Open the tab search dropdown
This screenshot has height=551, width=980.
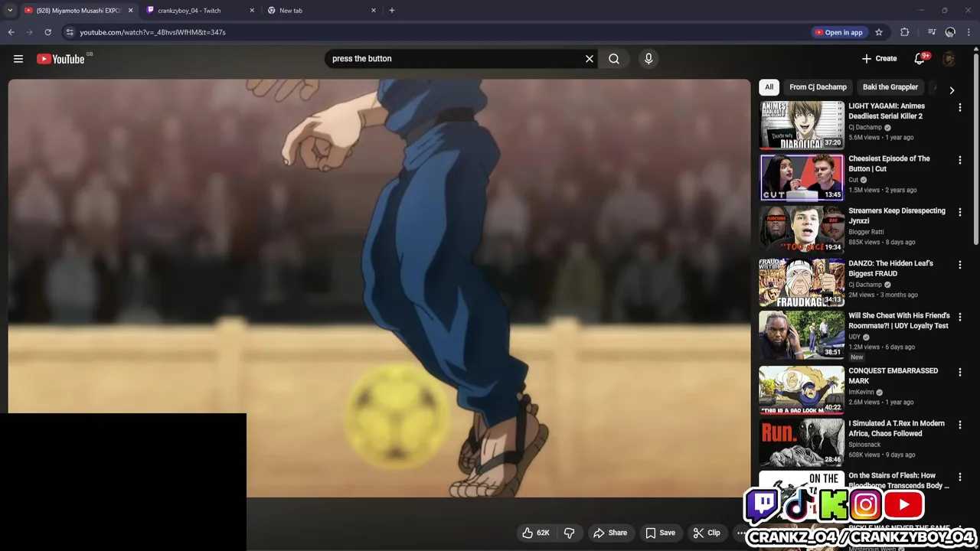[x=10, y=11]
